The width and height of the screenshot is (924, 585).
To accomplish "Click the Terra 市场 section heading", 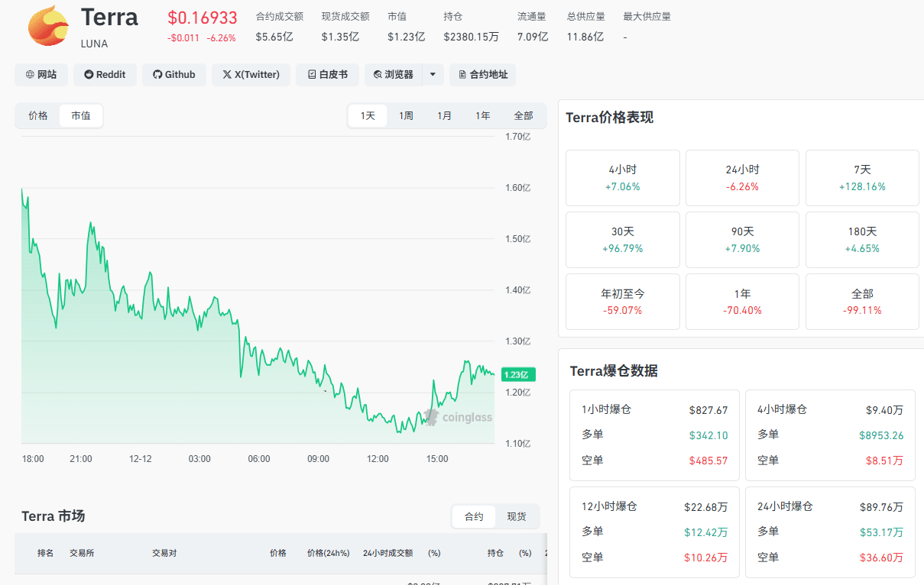I will click(53, 516).
